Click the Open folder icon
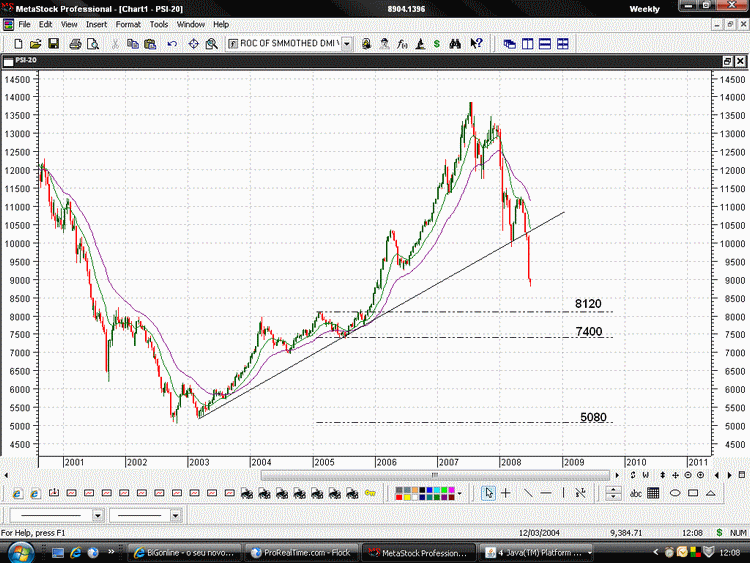 [35, 44]
